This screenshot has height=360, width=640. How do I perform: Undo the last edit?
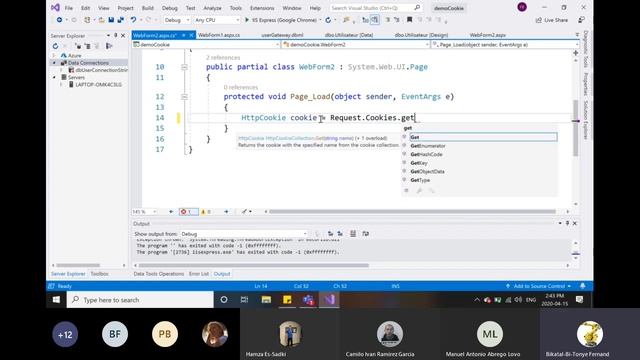tap(133, 20)
